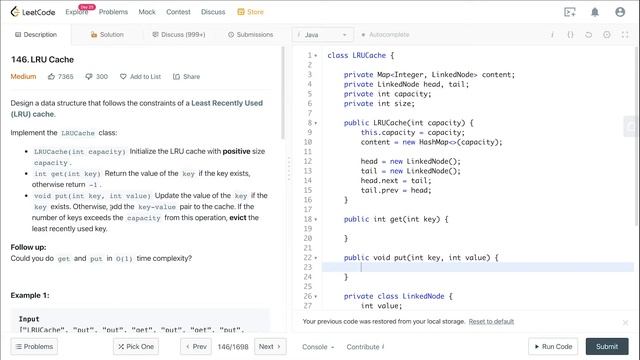Toggle Autocomplete option
Image resolution: width=640 pixels, height=360 pixels.
[x=385, y=35]
